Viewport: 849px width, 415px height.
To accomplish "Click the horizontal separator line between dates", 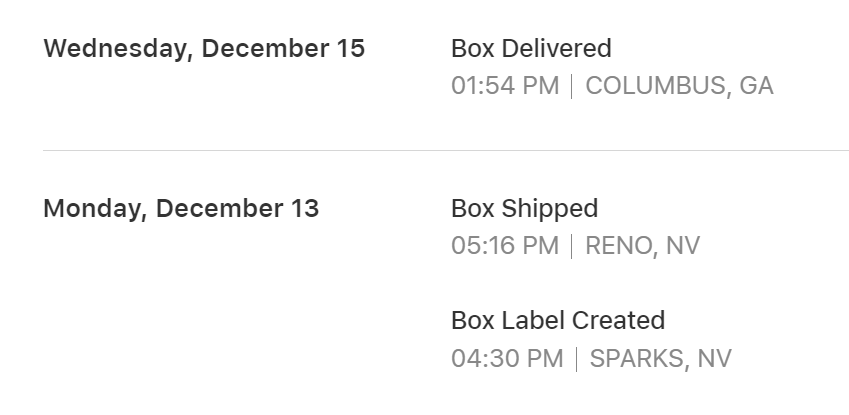I will 446,150.
